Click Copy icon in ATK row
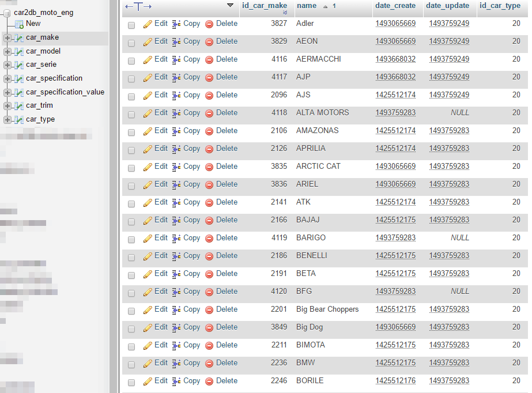This screenshot has width=532, height=393. click(x=176, y=202)
